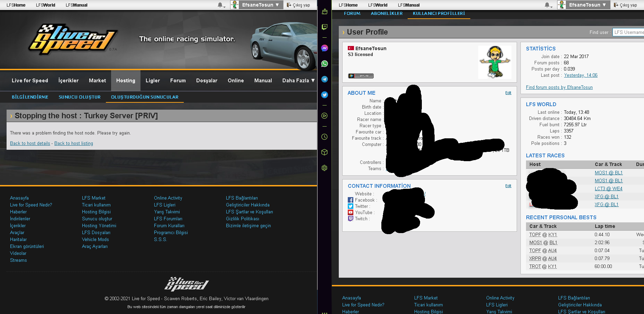
Task: Open XRPR @ AU4 personal best
Action: point(543,258)
